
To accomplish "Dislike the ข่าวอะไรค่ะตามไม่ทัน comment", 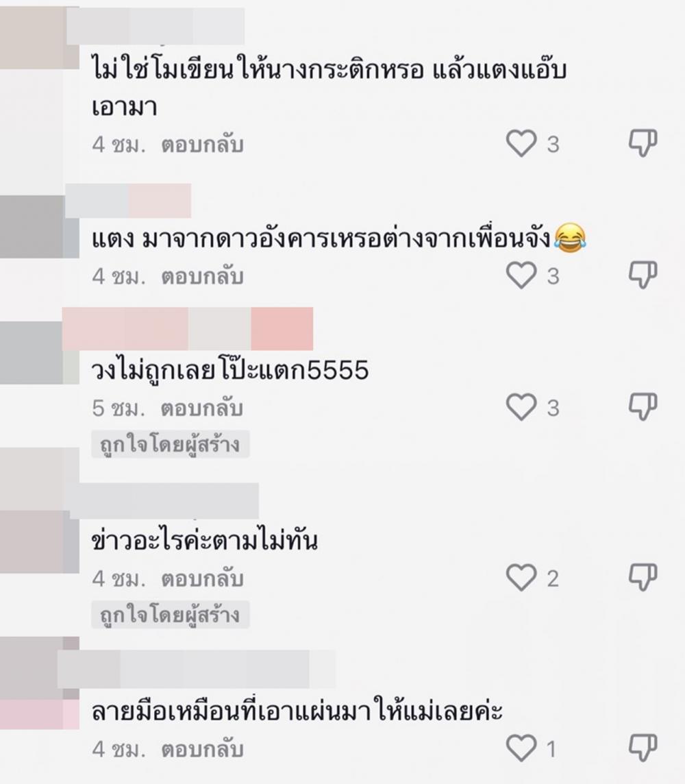I will pyautogui.click(x=643, y=578).
